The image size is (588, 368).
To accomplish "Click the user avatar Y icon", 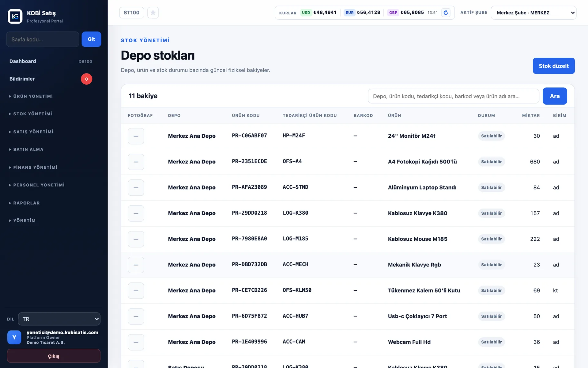I will (x=14, y=337).
